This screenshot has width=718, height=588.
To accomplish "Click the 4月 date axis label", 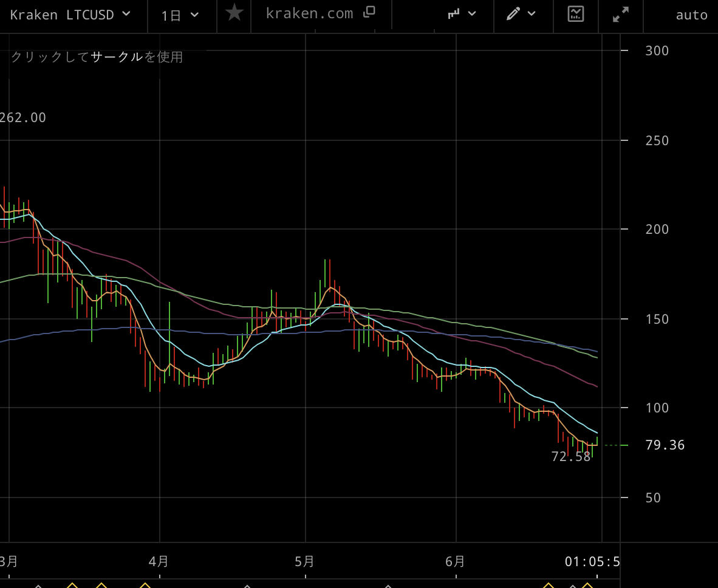I will point(159,561).
